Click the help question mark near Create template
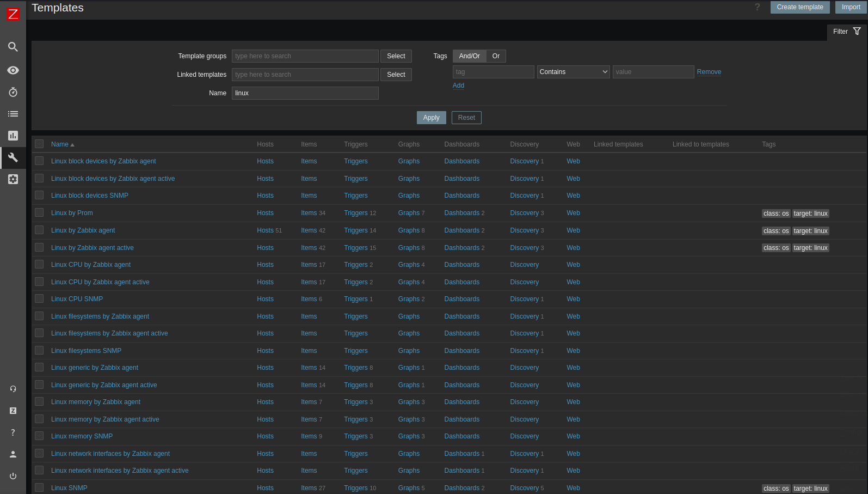The image size is (868, 494). point(757,7)
